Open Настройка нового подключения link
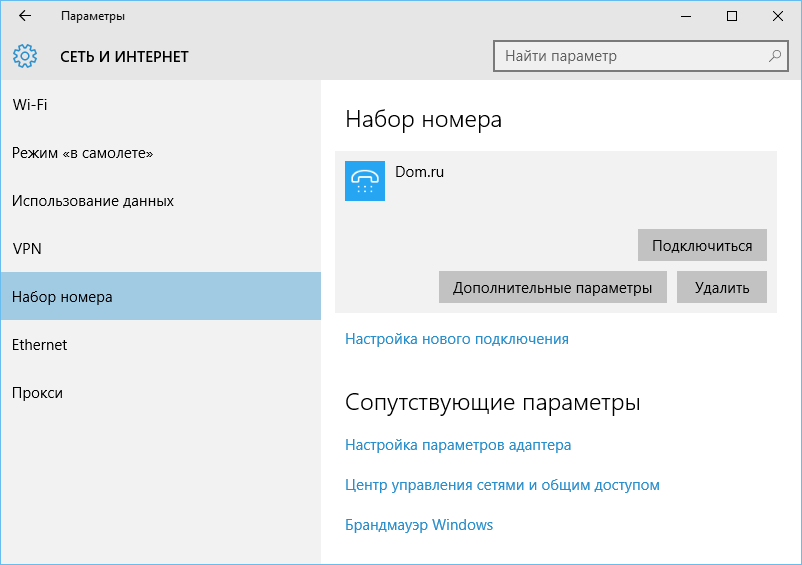This screenshot has width=802, height=565. [x=457, y=339]
